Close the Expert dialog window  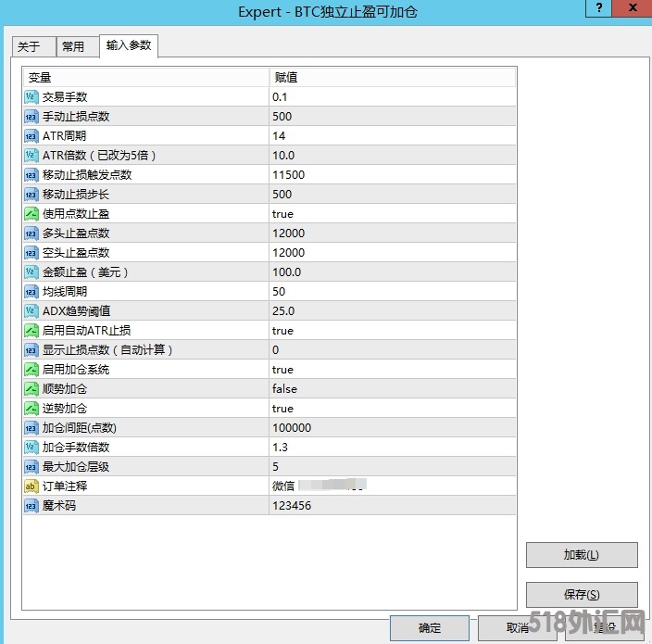(633, 8)
